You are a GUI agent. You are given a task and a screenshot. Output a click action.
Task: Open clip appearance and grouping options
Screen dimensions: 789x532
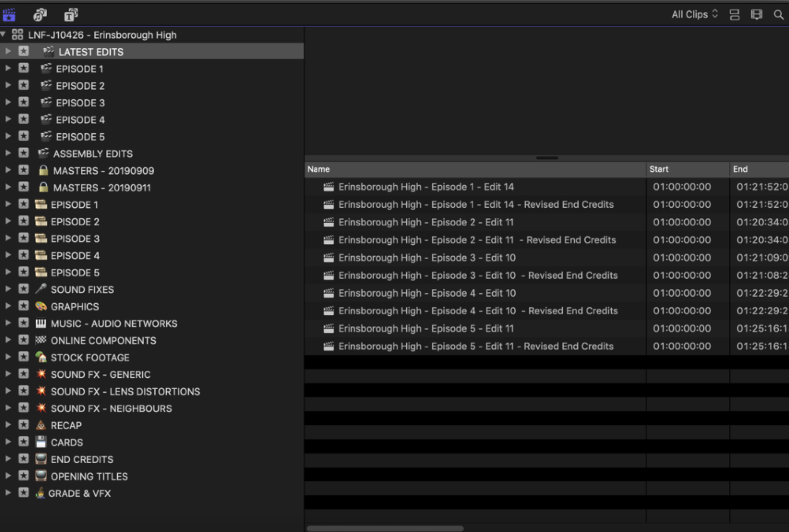coord(756,15)
